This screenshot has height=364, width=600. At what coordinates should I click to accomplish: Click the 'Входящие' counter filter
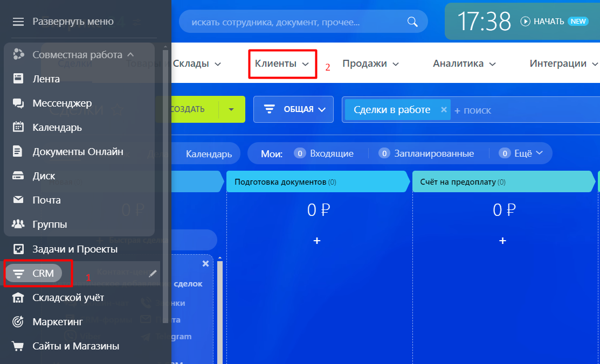click(325, 153)
